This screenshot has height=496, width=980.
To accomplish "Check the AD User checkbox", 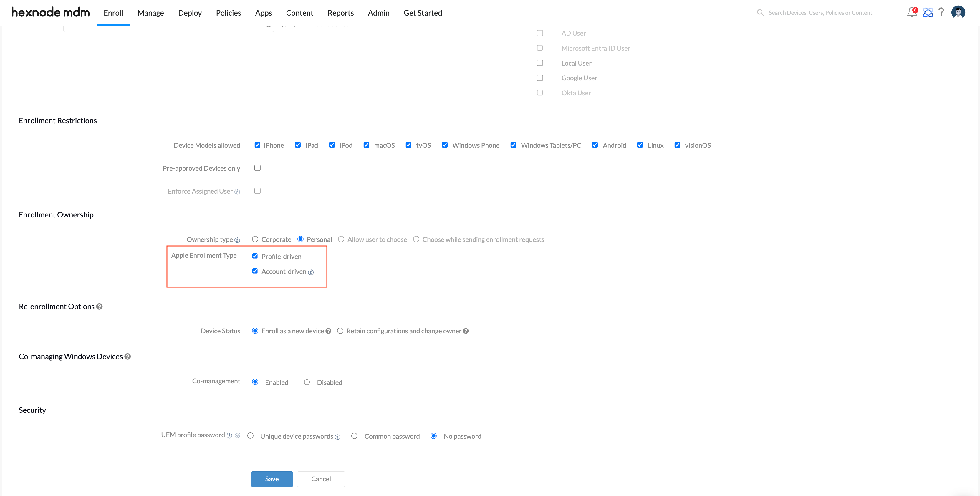I will pos(540,33).
